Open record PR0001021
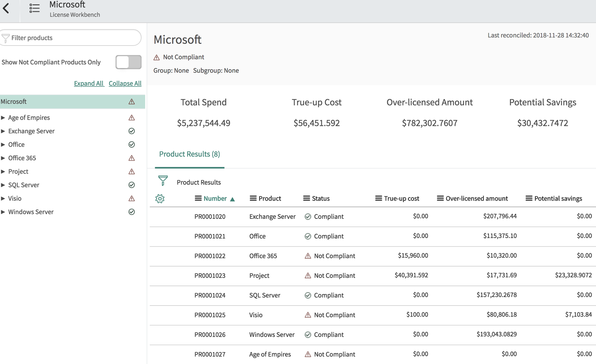This screenshot has height=364, width=596. point(210,236)
